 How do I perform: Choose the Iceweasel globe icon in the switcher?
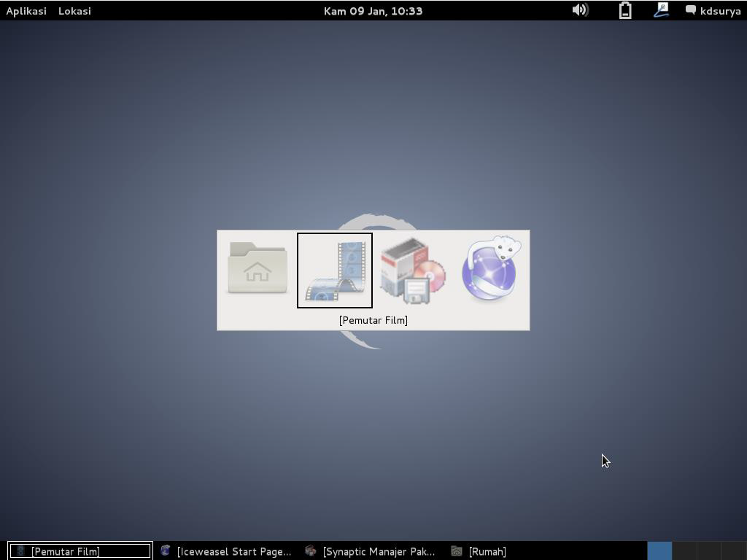pyautogui.click(x=490, y=269)
